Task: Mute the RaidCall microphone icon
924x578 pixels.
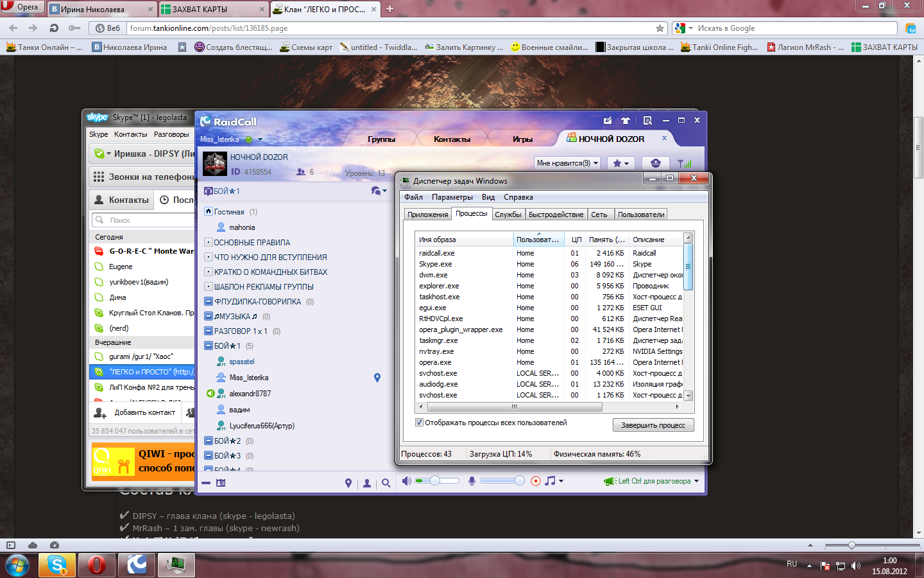Action: (472, 481)
